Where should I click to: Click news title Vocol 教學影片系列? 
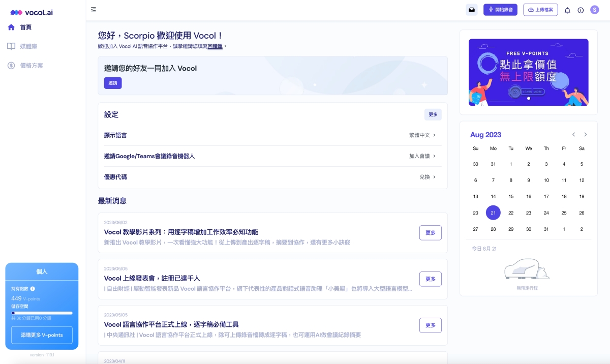pyautogui.click(x=181, y=232)
